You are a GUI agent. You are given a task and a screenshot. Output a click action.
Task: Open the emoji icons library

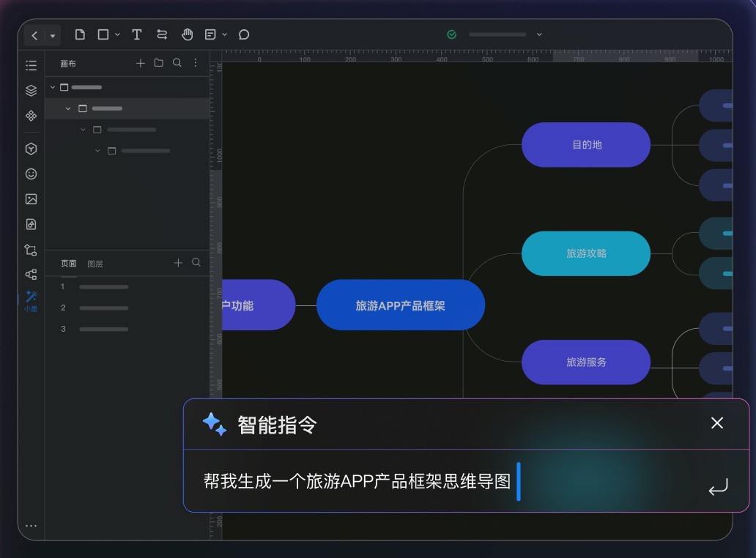(31, 174)
